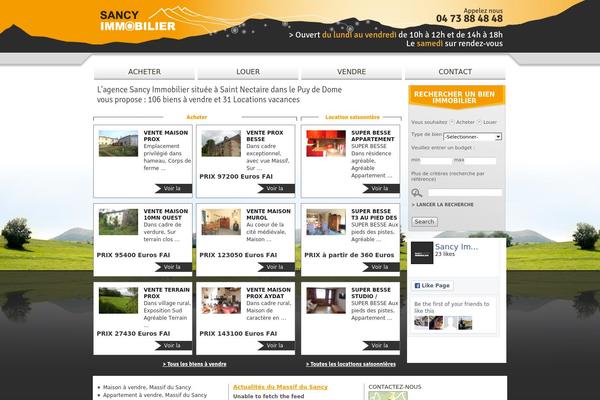Click Voir la for Super Besse T3
This screenshot has width=600, height=400.
(x=381, y=267)
